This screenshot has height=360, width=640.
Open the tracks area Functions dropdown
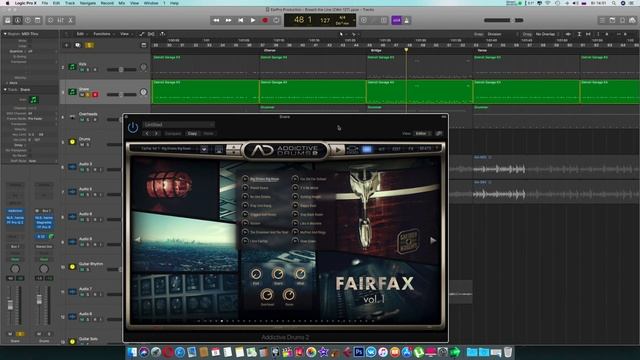(x=103, y=34)
